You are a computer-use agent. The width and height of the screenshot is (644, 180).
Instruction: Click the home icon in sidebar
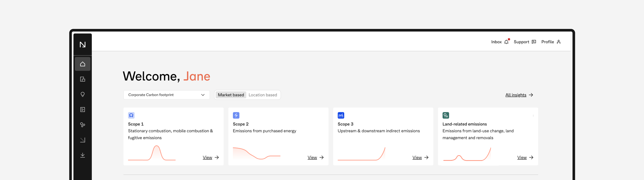coord(83,64)
